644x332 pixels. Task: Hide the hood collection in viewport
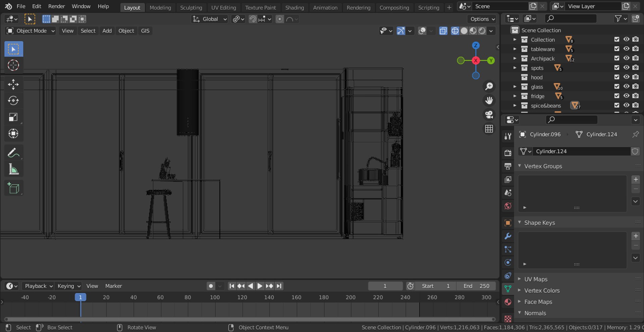point(626,77)
